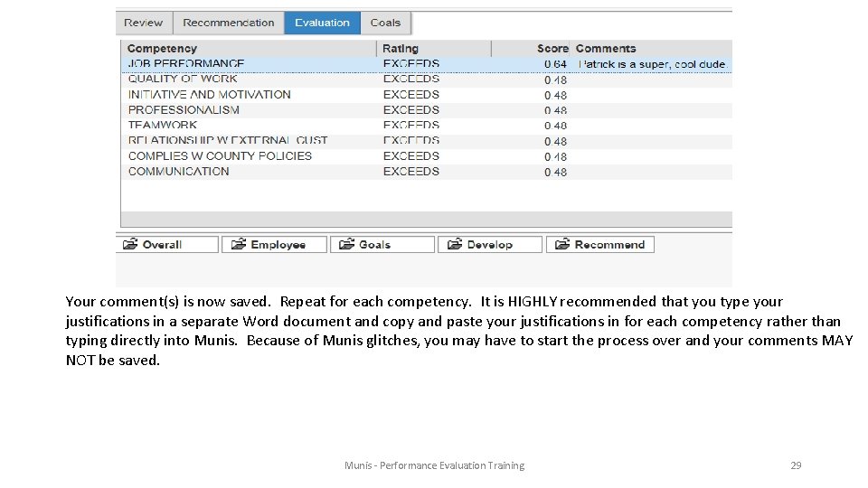Image resolution: width=868 pixels, height=488 pixels.
Task: Open the Overall comments button
Action: (x=167, y=245)
